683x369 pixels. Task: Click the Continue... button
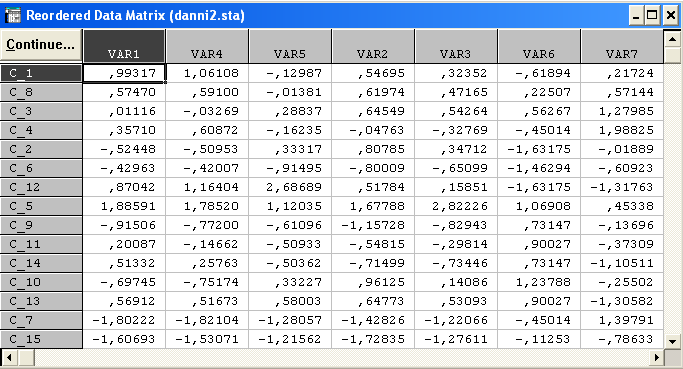coord(41,45)
